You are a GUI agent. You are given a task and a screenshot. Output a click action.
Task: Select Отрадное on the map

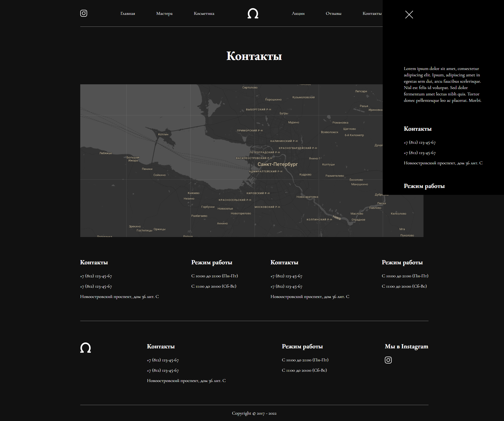(358, 220)
